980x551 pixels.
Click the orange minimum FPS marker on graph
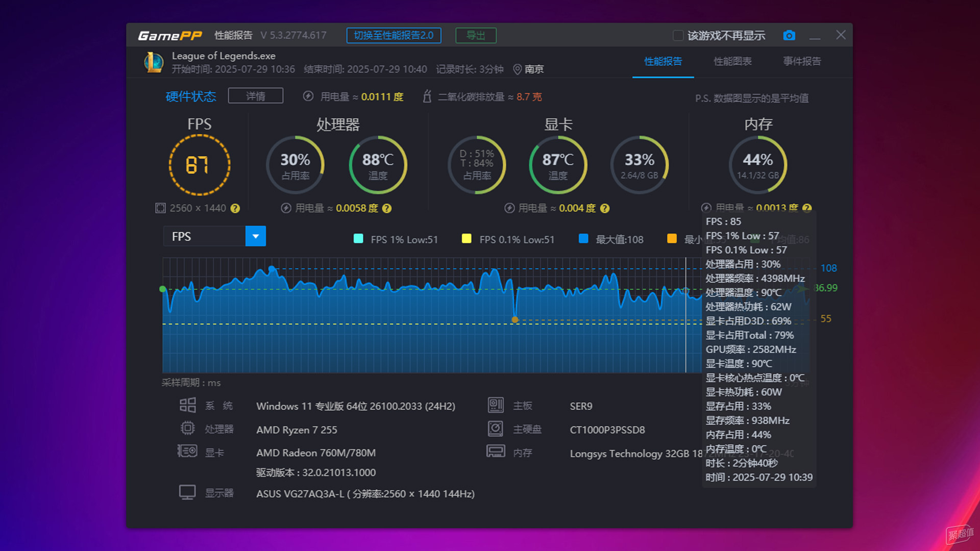tap(515, 320)
